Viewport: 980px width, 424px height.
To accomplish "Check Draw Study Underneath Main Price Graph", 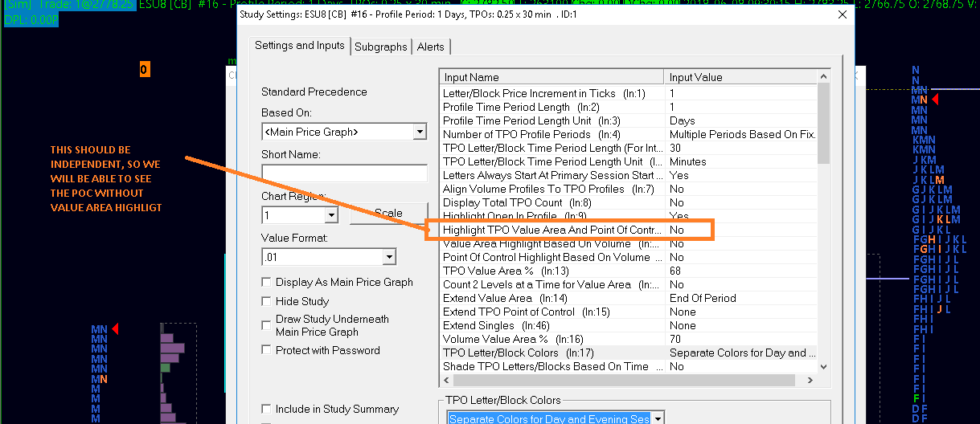I will (x=267, y=325).
